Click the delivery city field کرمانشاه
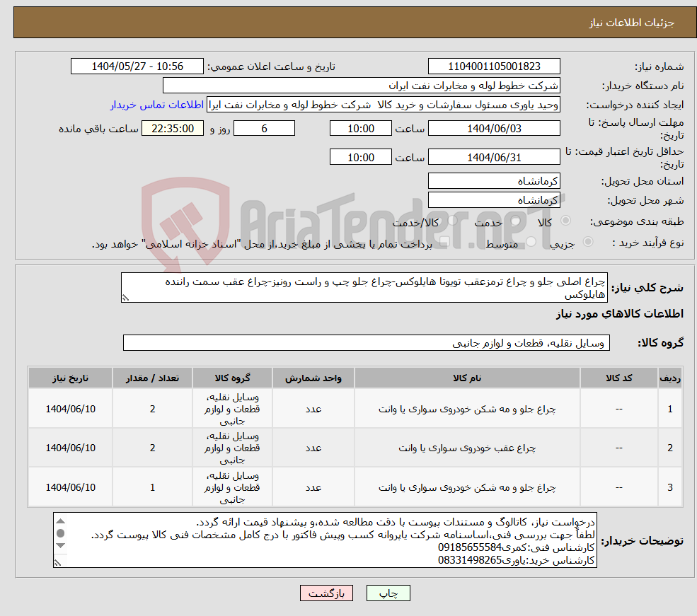697x616 pixels. click(494, 200)
